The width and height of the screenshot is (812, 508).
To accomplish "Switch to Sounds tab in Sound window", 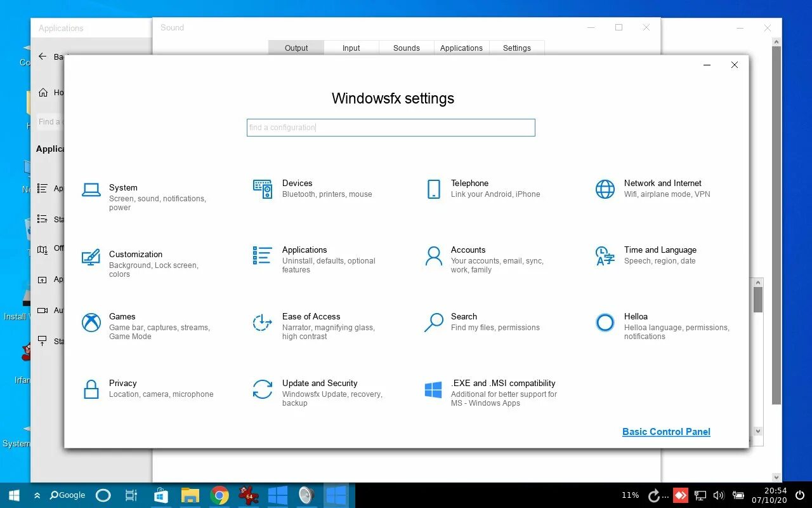I will coord(407,48).
